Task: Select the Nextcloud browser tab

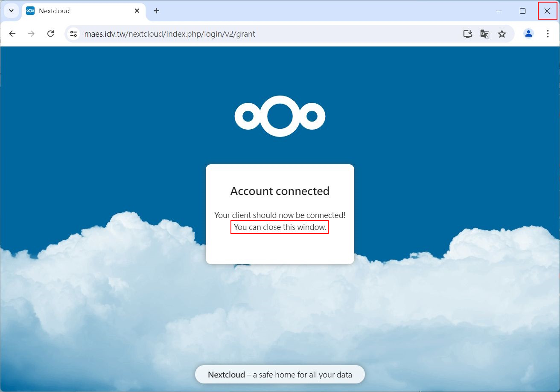Action: 77,11
